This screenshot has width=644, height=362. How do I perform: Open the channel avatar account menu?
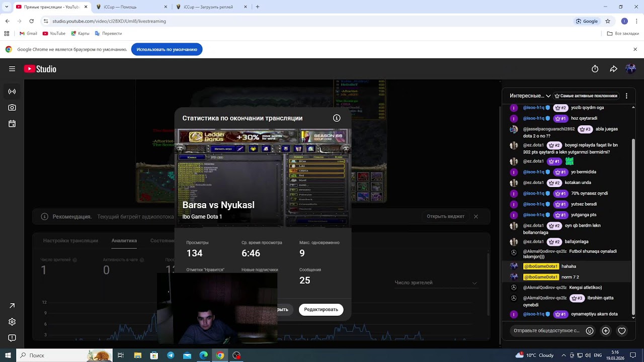tap(630, 69)
